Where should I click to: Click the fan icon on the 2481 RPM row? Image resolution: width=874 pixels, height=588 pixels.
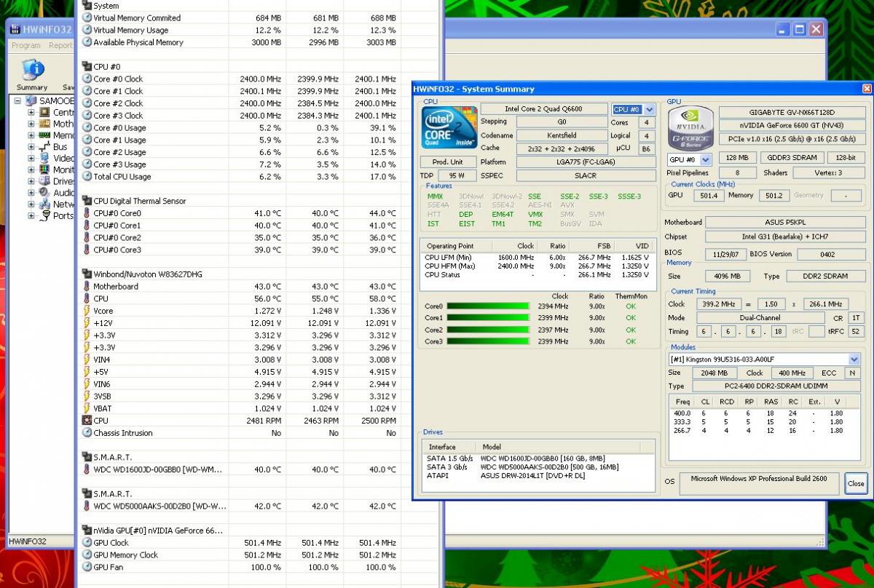click(87, 421)
